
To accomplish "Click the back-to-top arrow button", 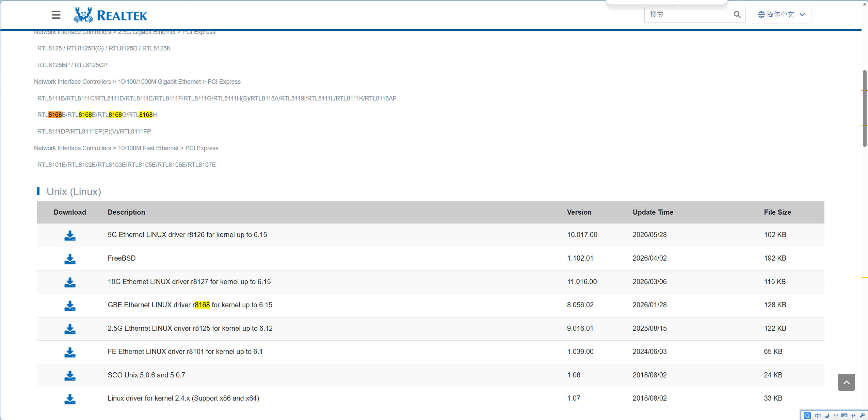I will pyautogui.click(x=846, y=382).
